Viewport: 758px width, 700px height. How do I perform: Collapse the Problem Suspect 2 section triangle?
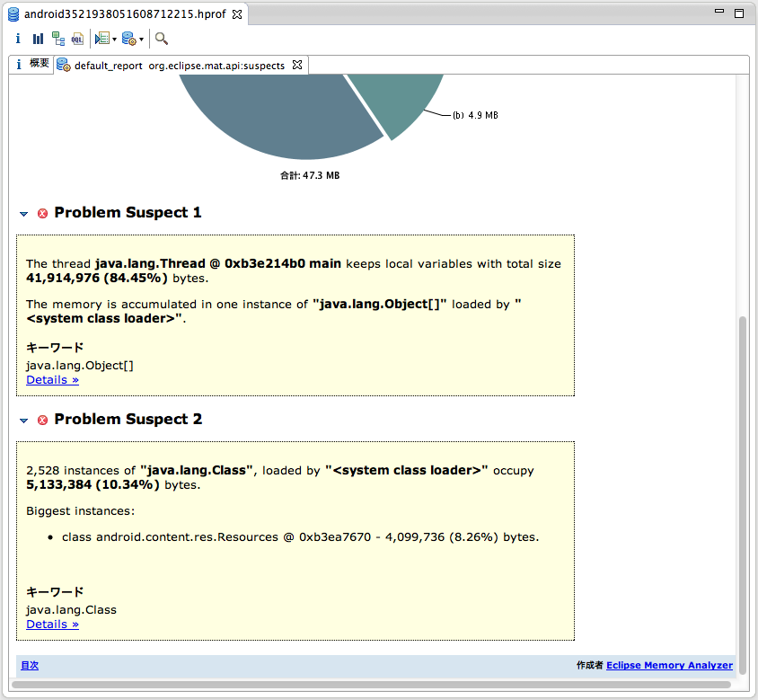tap(23, 420)
